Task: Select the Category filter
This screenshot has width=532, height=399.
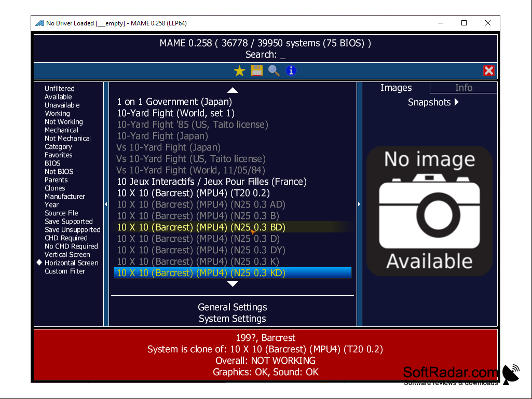Action: [58, 146]
